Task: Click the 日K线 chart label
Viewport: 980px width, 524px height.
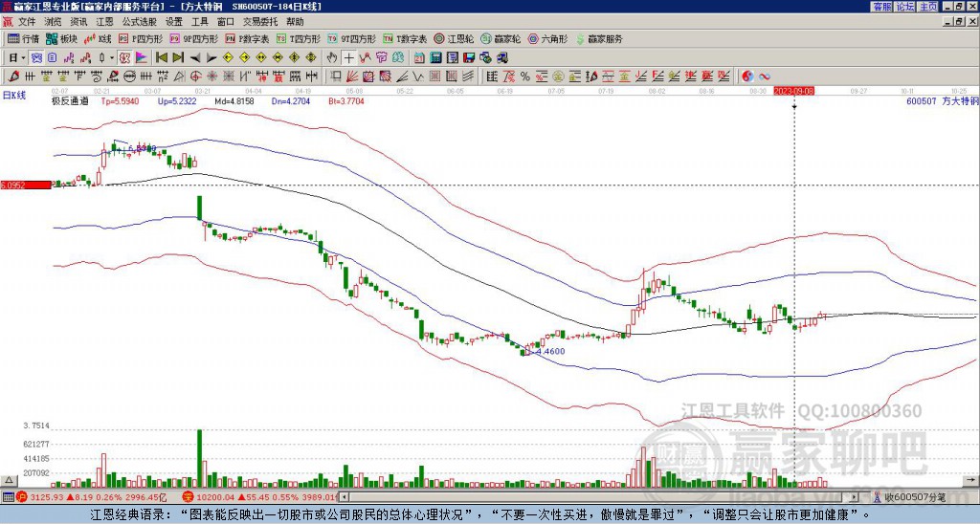Action: pos(14,95)
